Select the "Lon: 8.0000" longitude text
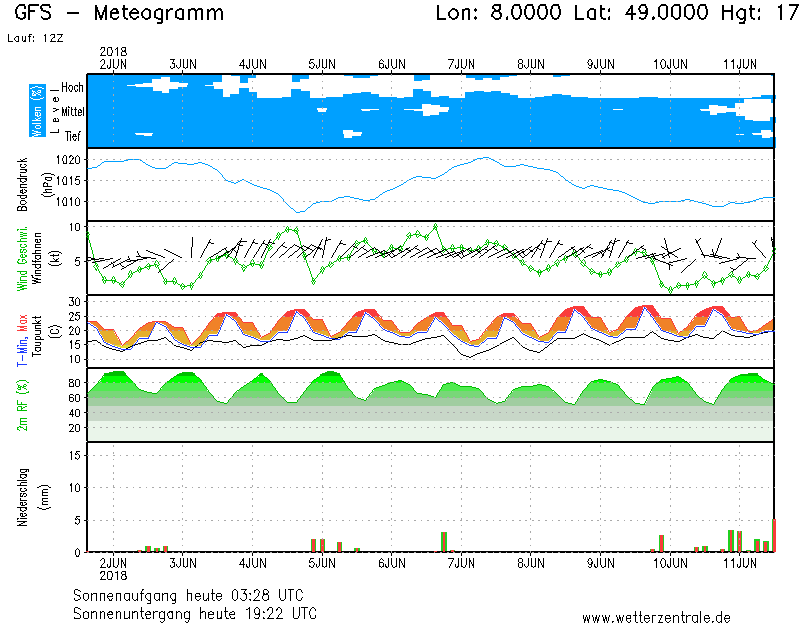The height and width of the screenshot is (625, 800). point(498,12)
